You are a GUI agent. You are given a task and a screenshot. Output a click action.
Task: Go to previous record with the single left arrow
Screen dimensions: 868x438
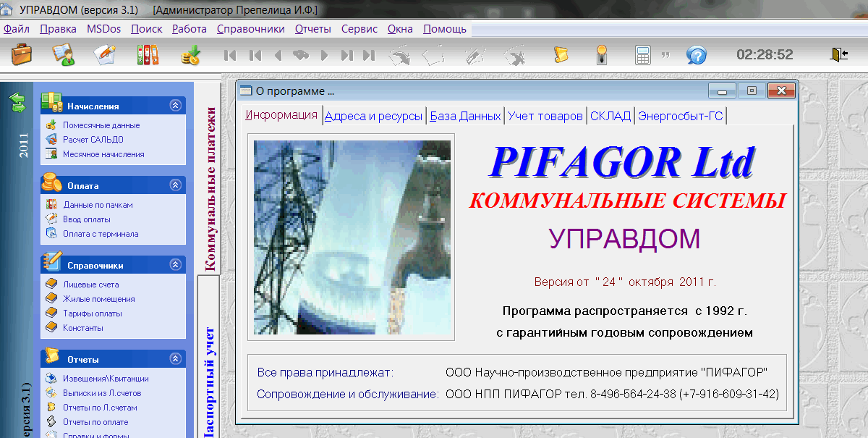[x=278, y=55]
